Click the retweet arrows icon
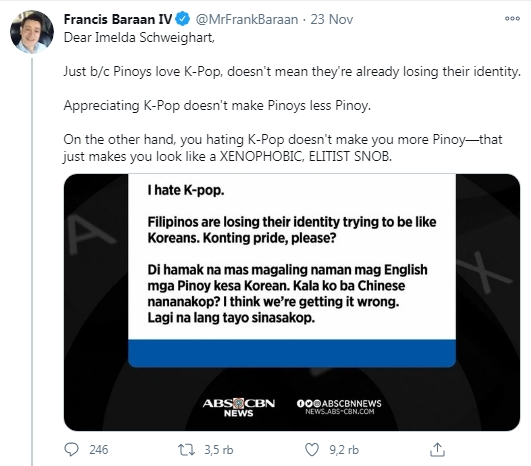The width and height of the screenshot is (531, 466). click(x=187, y=450)
